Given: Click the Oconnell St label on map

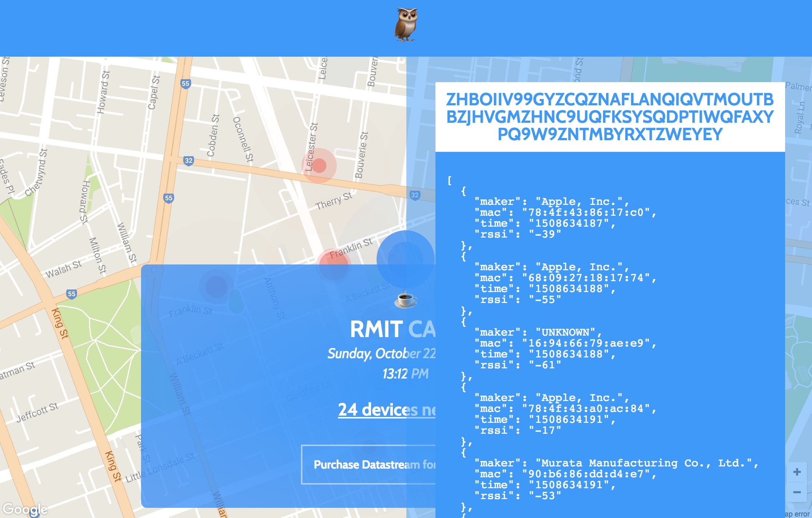Looking at the screenshot, I should (243, 139).
